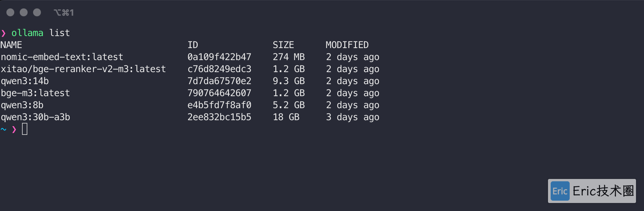Click the 18 GB size value
Screen dimensions: 644x211
point(286,117)
